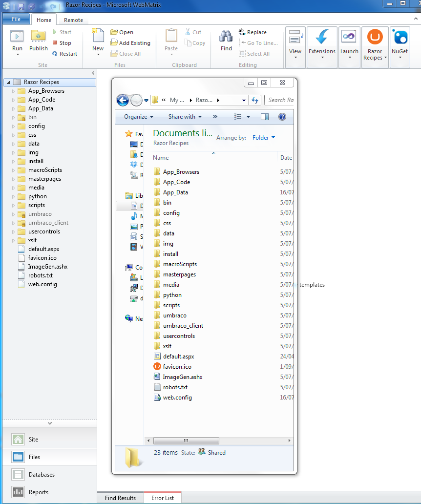The image size is (421, 504).
Task: Click Open in the Files group
Action: click(122, 32)
